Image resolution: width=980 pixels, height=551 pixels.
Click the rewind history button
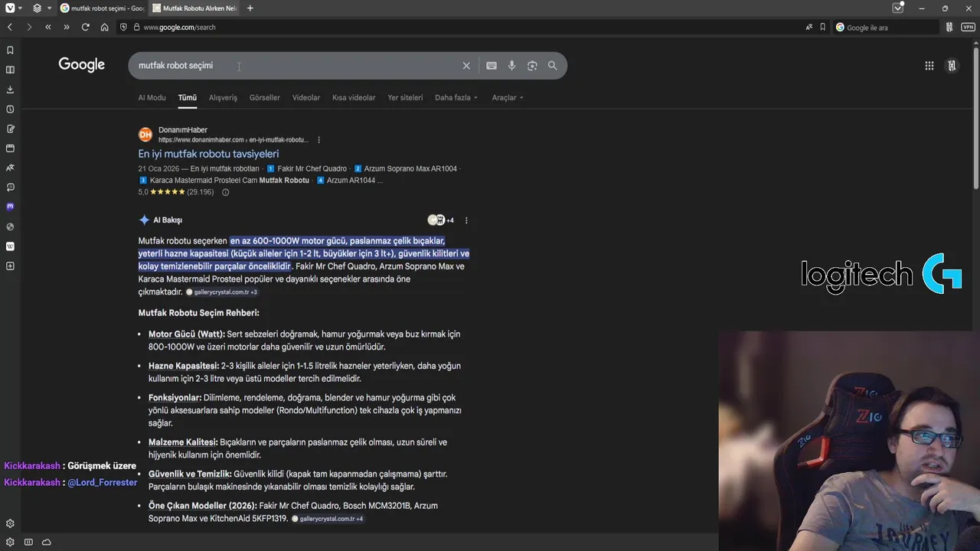(x=47, y=27)
